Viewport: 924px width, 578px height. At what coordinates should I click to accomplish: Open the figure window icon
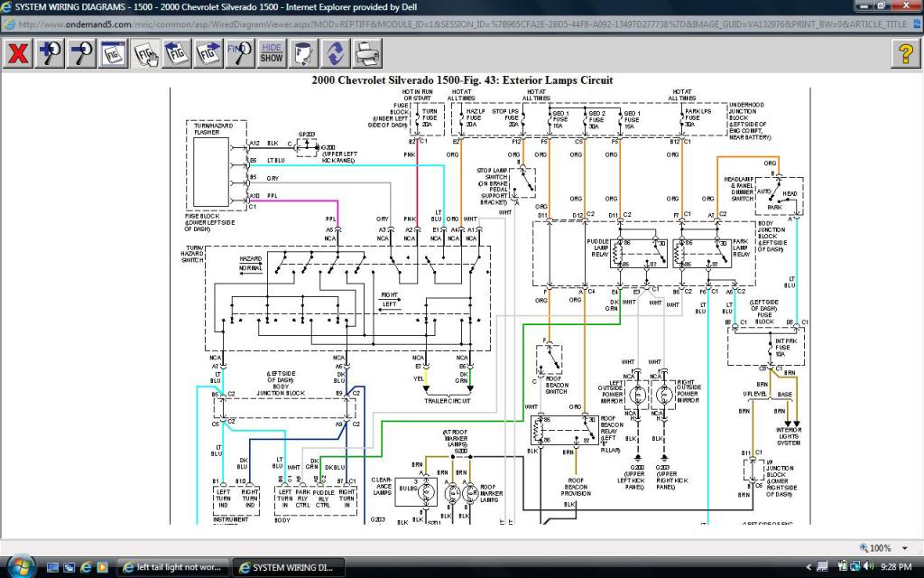114,52
